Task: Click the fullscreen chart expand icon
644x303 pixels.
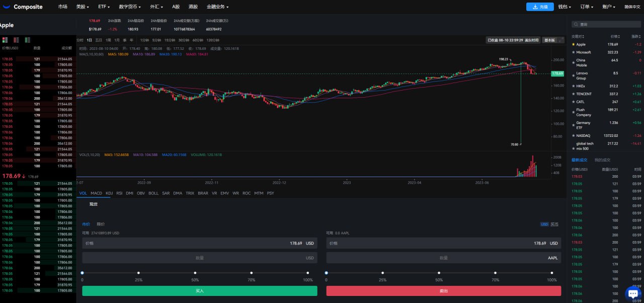Action: [x=561, y=40]
